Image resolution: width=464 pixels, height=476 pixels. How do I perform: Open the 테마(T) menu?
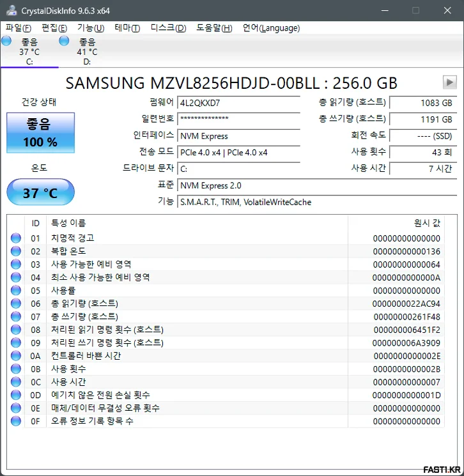coord(127,28)
